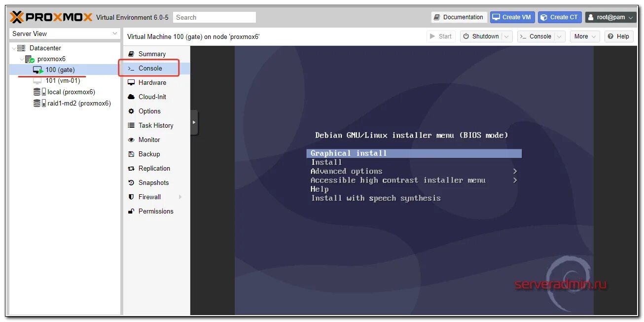Click the Options gear icon
This screenshot has width=644, height=322.
click(x=131, y=111)
